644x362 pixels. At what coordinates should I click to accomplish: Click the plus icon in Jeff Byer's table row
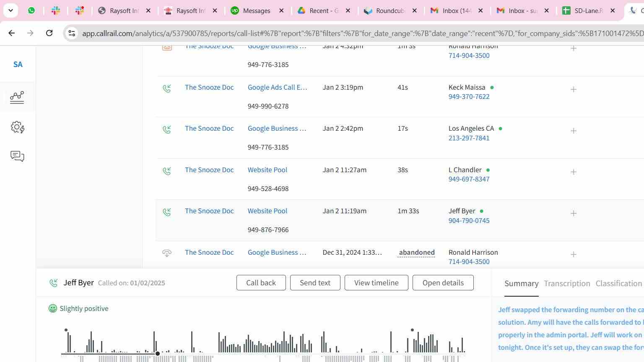click(x=574, y=213)
